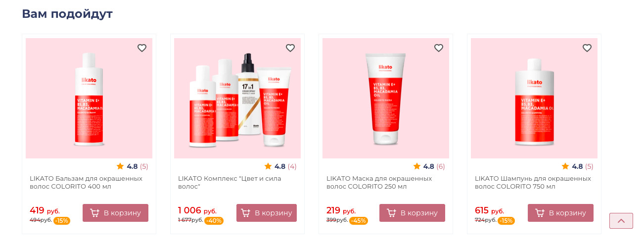
Task: Open the LIKATO Маска COLORITO 250 мл link
Action: [x=379, y=182]
